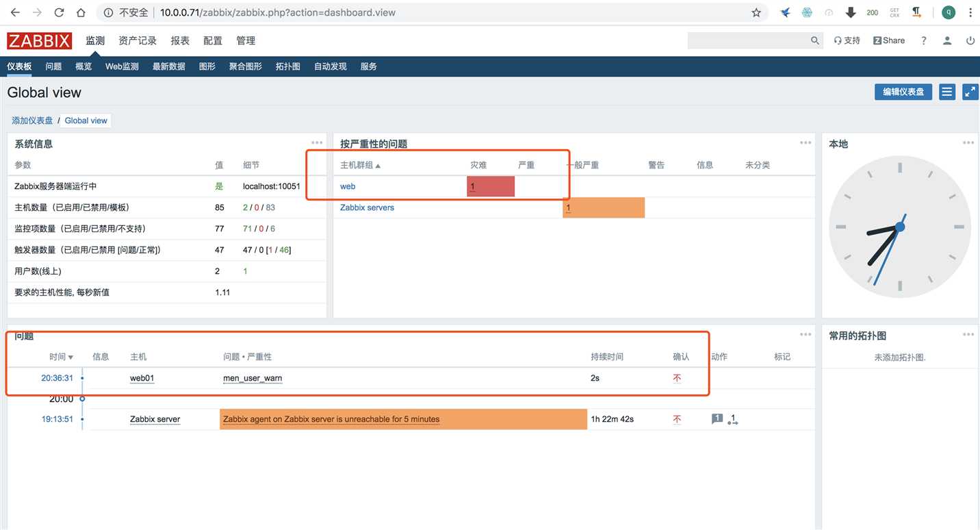
Task: Switch to the Web监测 tab
Action: 122,66
